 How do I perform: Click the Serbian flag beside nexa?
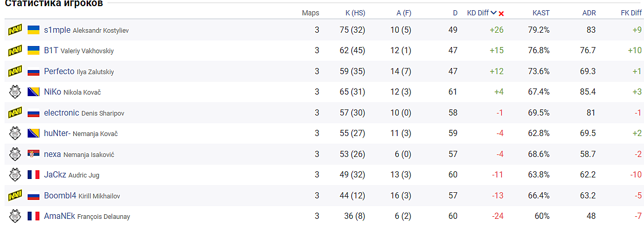pyautogui.click(x=33, y=154)
